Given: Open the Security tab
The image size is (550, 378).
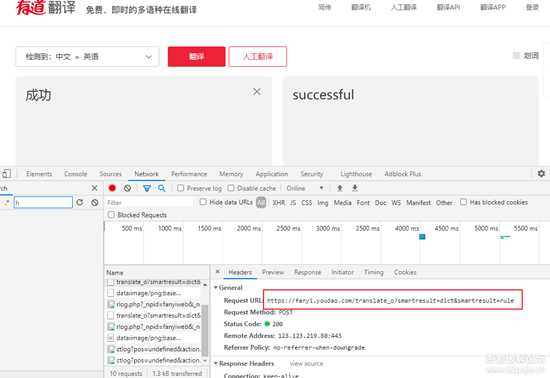Looking at the screenshot, I should pos(311,174).
